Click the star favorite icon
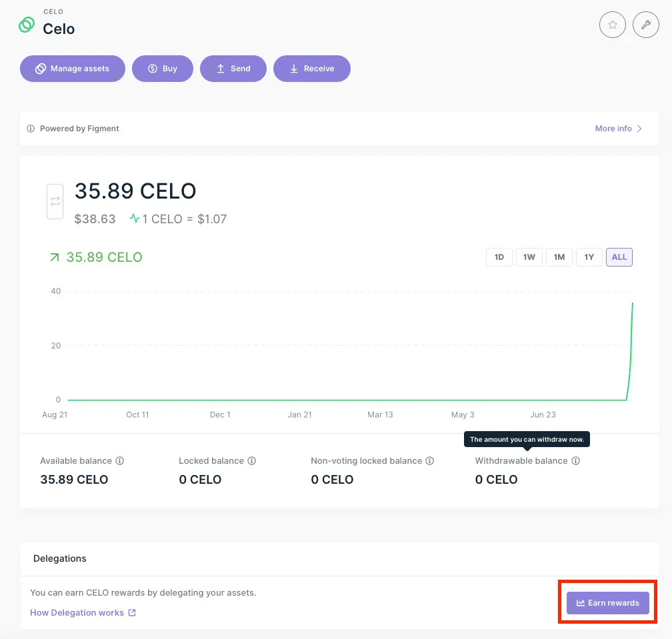The width and height of the screenshot is (672, 639). pos(612,25)
